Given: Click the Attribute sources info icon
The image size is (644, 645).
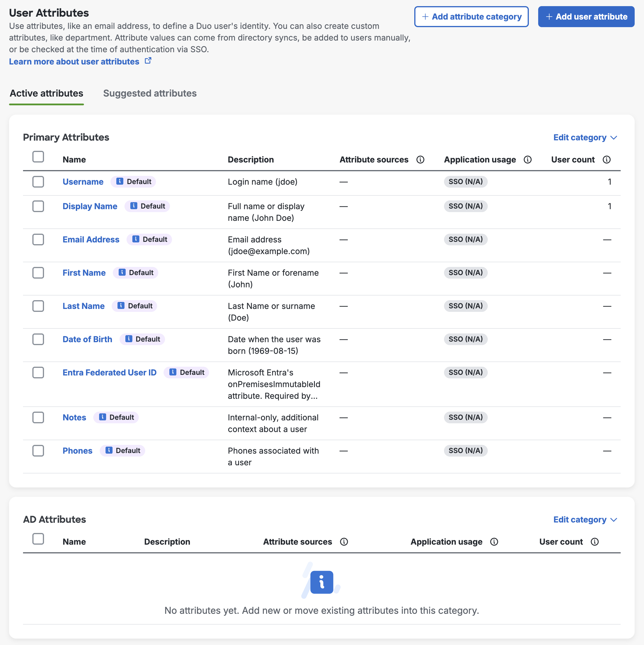Looking at the screenshot, I should pos(420,160).
